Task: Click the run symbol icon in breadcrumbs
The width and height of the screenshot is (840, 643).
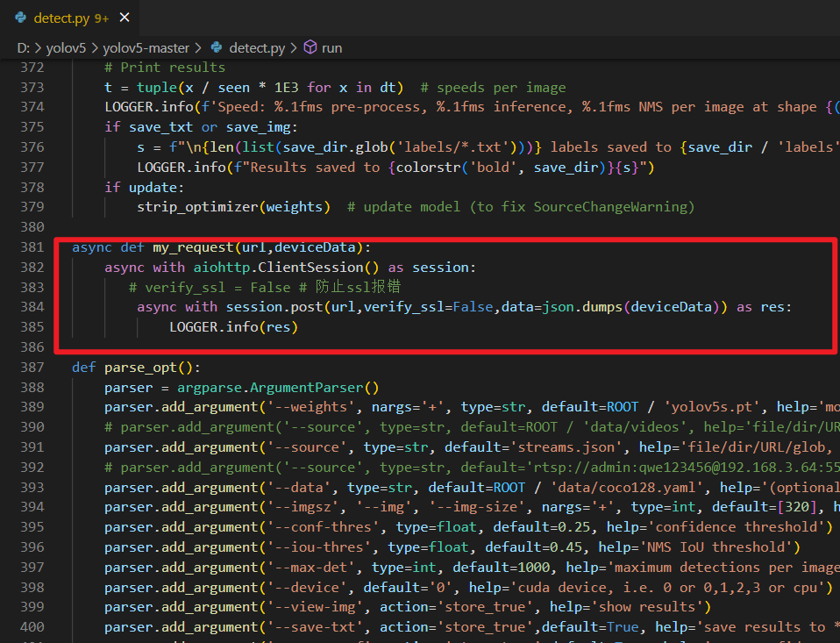Action: click(x=310, y=47)
